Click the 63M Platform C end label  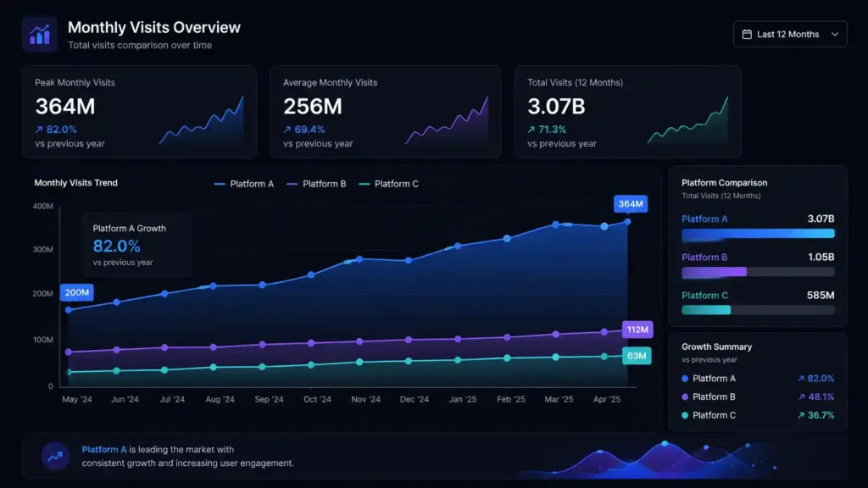(637, 356)
